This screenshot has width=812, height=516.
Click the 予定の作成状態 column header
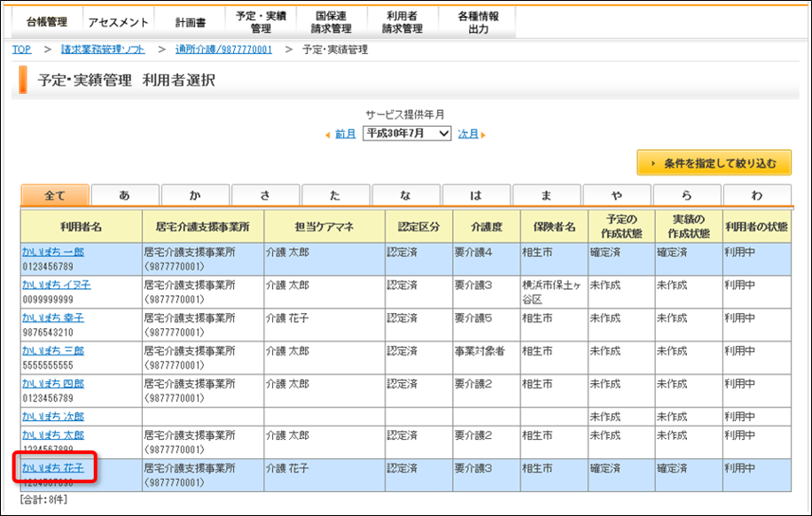point(622,226)
